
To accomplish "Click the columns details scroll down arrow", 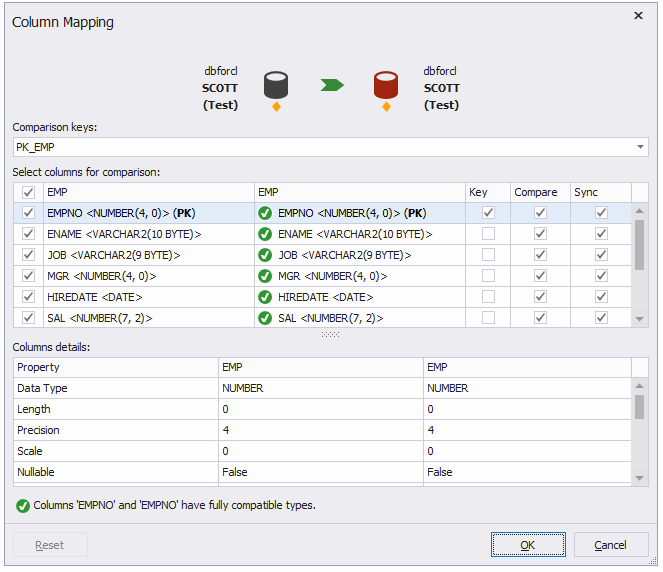I will point(639,478).
